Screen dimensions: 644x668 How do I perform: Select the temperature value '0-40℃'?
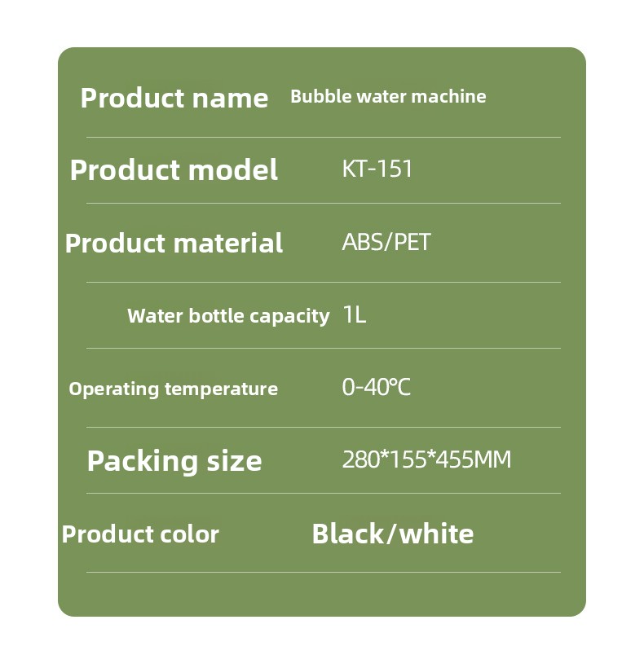(x=377, y=387)
